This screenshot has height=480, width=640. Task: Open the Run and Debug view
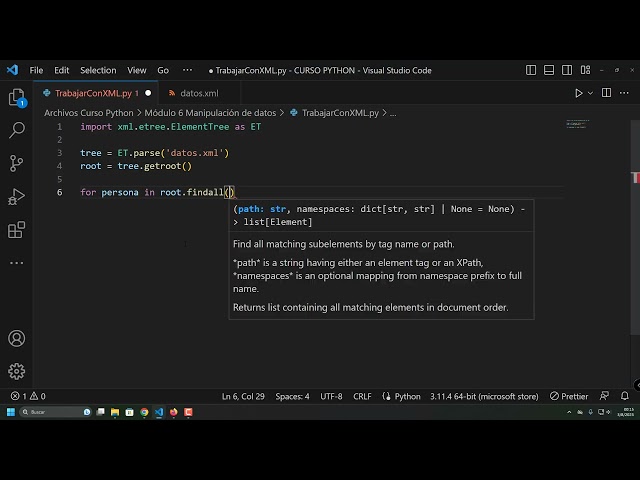(16, 196)
